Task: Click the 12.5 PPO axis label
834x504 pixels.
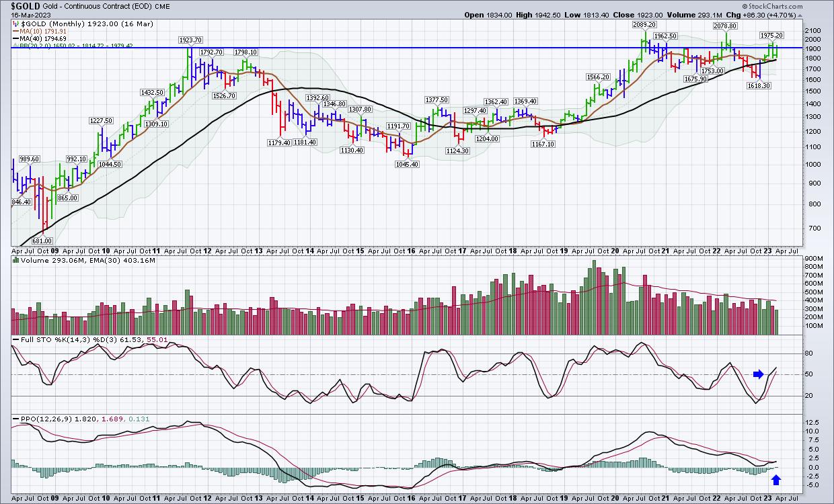Action: coord(813,423)
